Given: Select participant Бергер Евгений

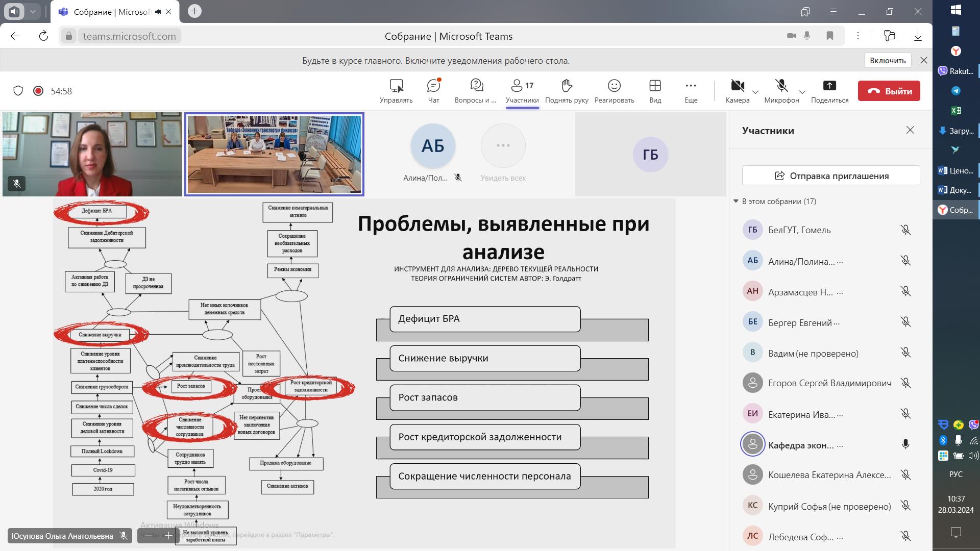Looking at the screenshot, I should (831, 322).
